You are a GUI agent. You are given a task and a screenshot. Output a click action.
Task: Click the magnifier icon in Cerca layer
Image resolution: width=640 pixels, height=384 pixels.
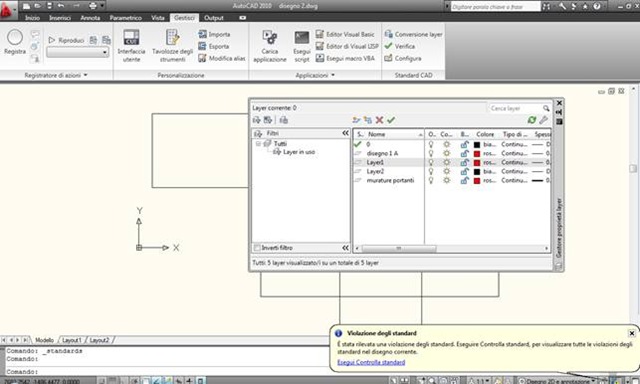(x=546, y=108)
